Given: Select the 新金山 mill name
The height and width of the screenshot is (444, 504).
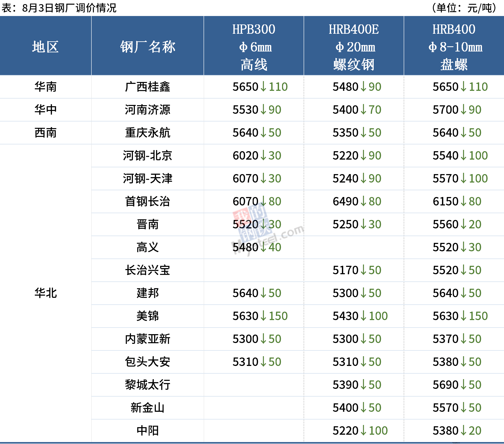Looking at the screenshot, I should coord(147,408).
